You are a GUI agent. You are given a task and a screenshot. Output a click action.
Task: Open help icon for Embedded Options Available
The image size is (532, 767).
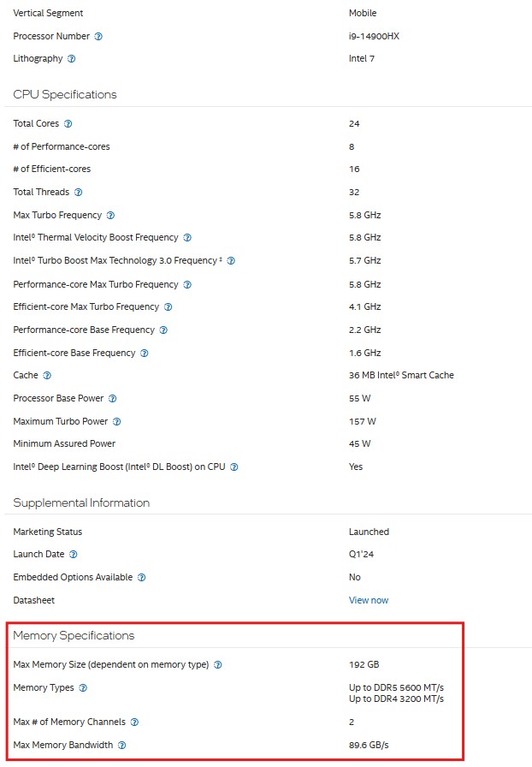point(142,577)
